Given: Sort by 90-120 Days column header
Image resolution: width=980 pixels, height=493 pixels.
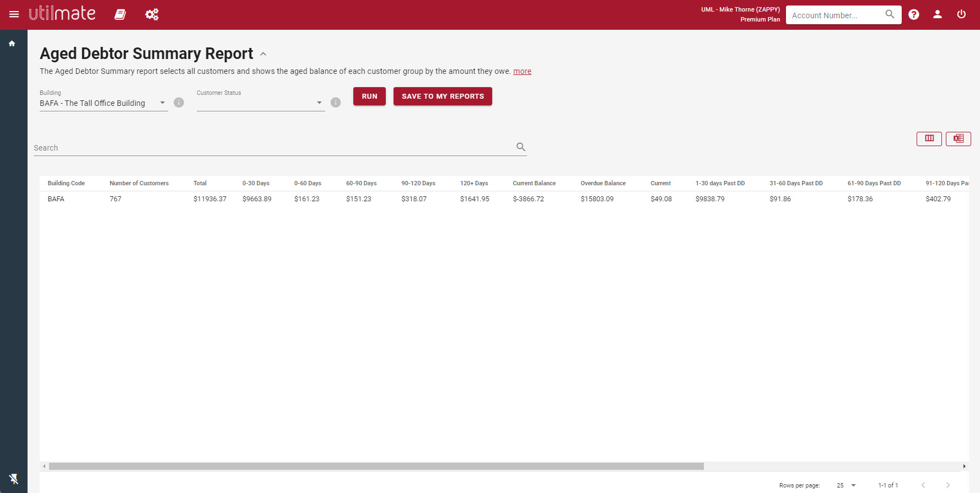Looking at the screenshot, I should [418, 183].
